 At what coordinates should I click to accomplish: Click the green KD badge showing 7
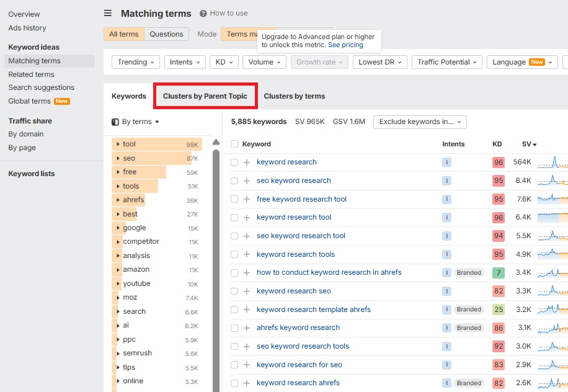[498, 272]
